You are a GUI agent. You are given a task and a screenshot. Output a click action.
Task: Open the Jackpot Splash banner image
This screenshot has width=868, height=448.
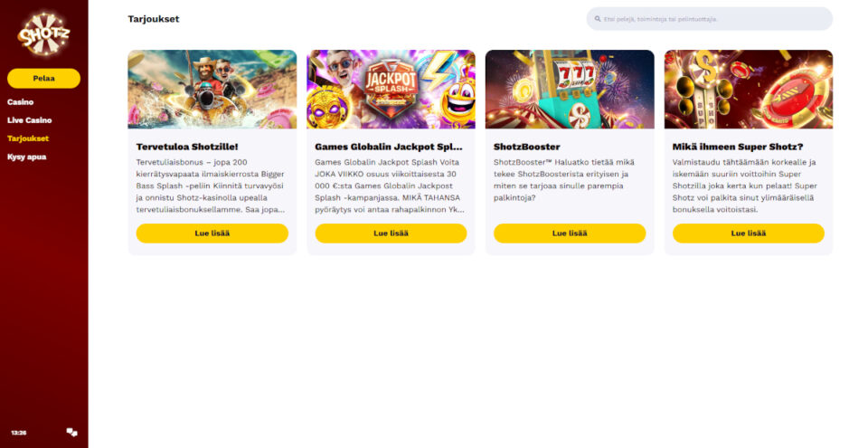(x=391, y=90)
